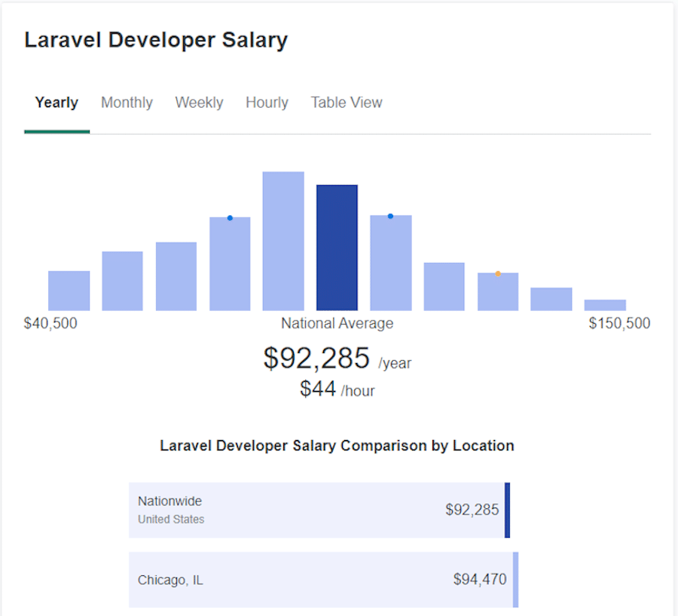Select the rightmost $150,500 salary bar
The width and height of the screenshot is (678, 616).
coord(604,304)
